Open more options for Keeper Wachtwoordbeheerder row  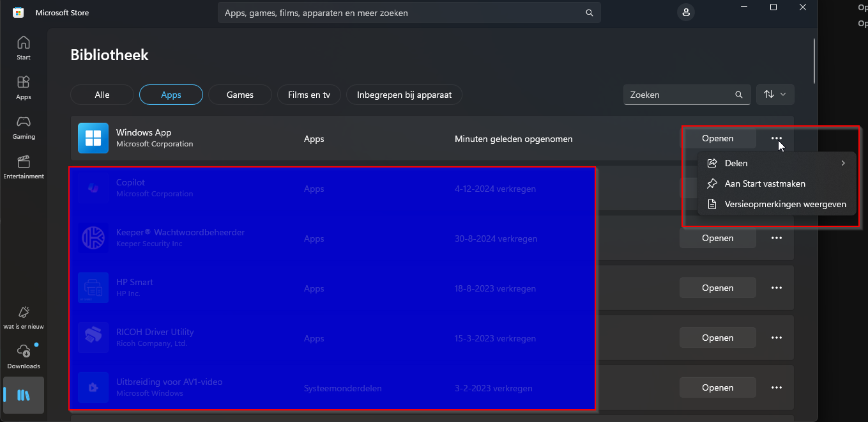pyautogui.click(x=777, y=238)
